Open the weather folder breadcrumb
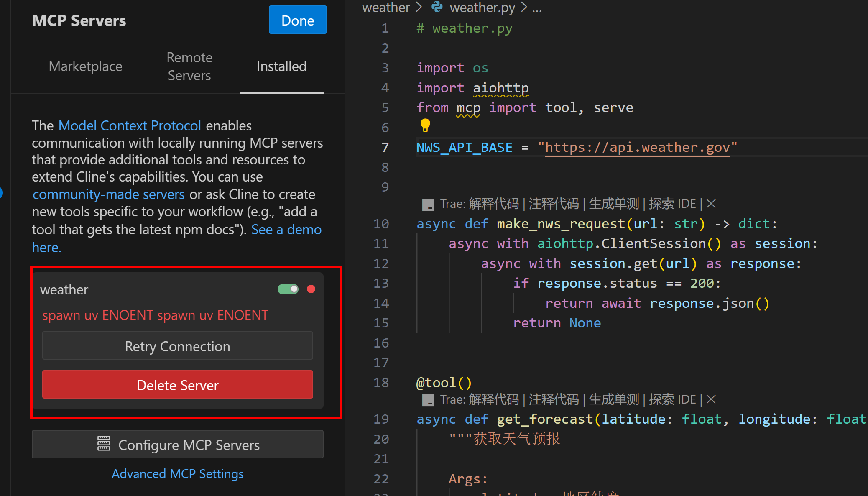The width and height of the screenshot is (868, 496). point(385,7)
